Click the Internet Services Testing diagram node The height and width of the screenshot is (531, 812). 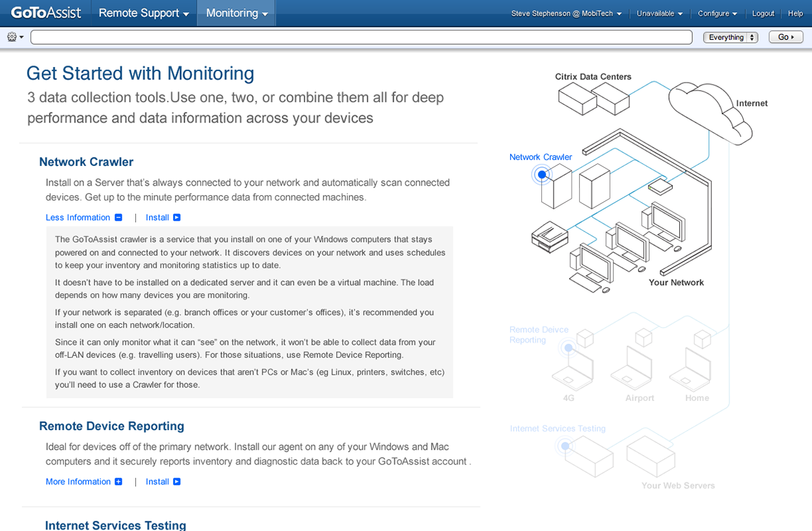click(x=564, y=446)
